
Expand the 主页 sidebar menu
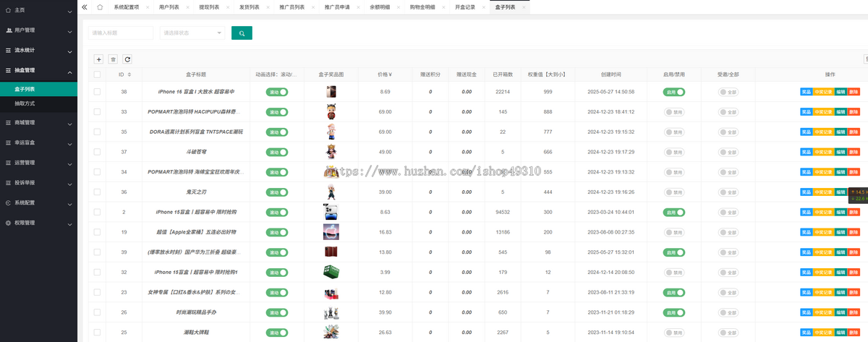[39, 10]
